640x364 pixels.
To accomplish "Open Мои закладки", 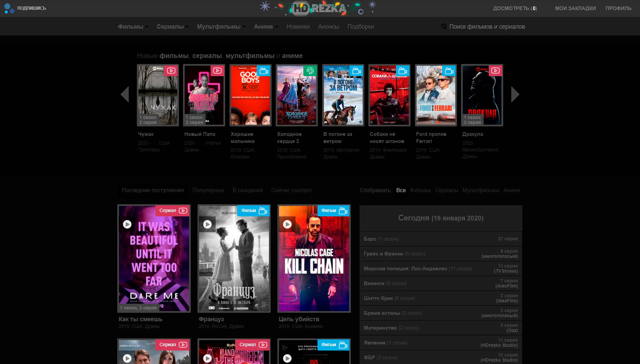I will click(575, 8).
